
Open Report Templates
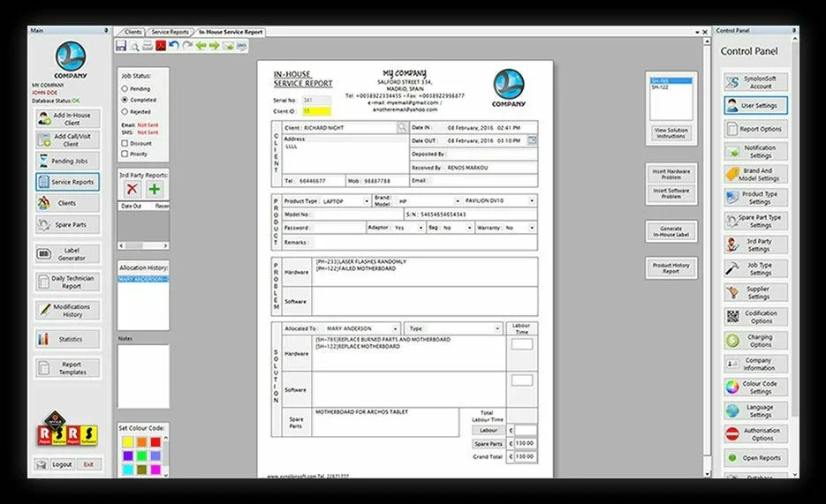68,368
